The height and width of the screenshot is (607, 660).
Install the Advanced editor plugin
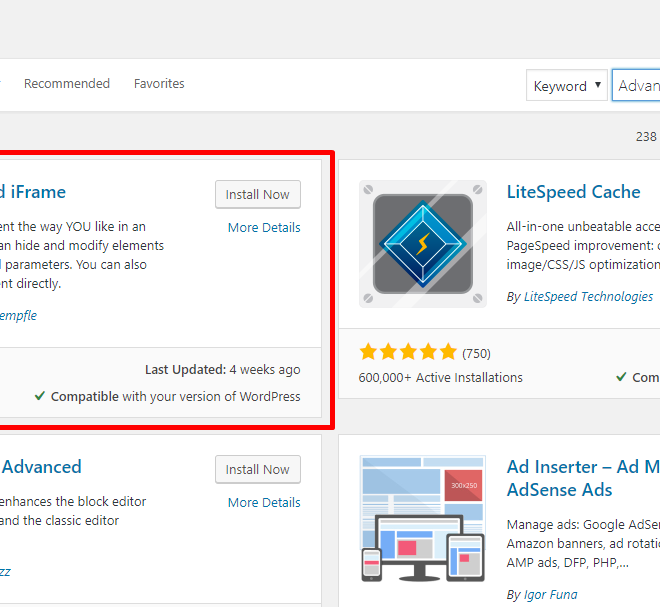[258, 469]
